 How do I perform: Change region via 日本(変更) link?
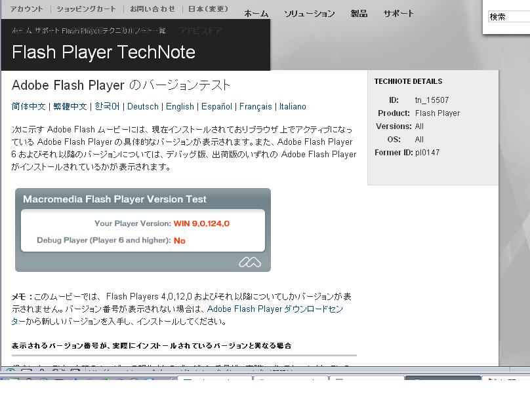pyautogui.click(x=208, y=9)
